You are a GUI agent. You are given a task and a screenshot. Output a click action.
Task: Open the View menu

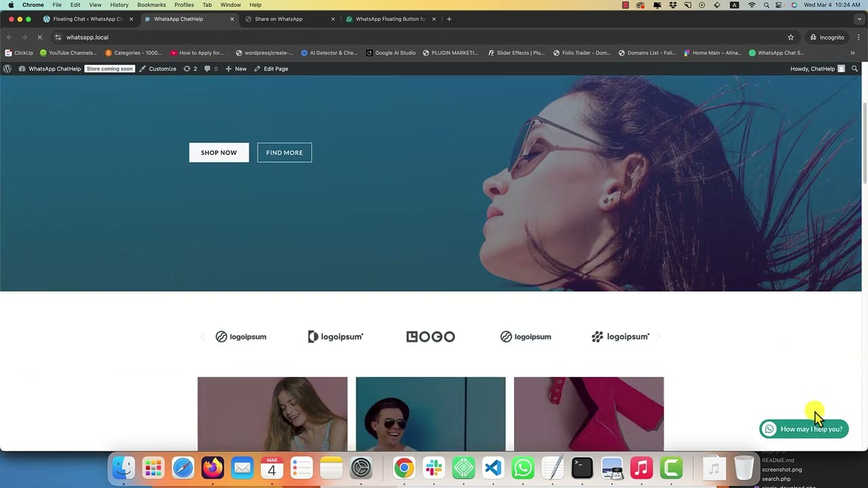(95, 5)
